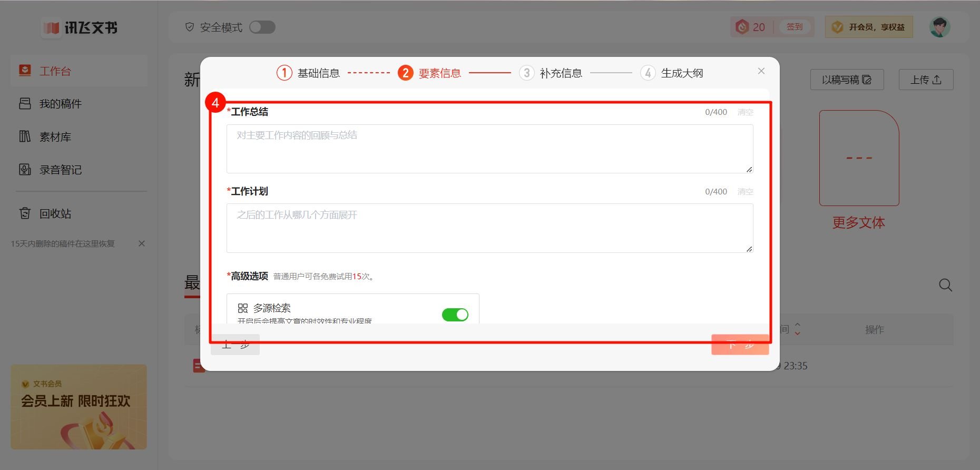Image resolution: width=980 pixels, height=470 pixels.
Task: Click the 0/400 counter for 工作总结
Action: click(x=716, y=112)
